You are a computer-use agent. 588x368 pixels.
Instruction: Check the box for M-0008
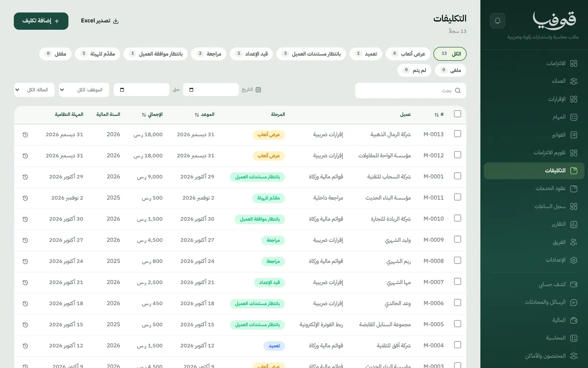pos(458,261)
